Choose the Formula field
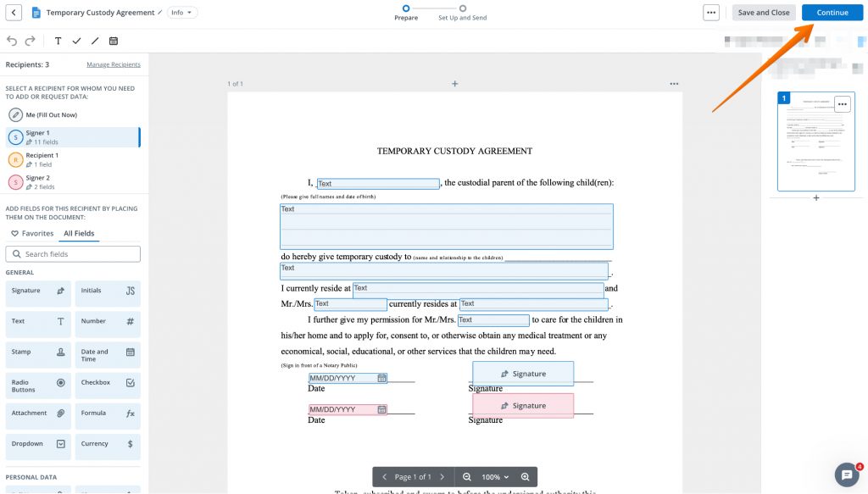Viewport: 868px width, 494px height. click(108, 416)
